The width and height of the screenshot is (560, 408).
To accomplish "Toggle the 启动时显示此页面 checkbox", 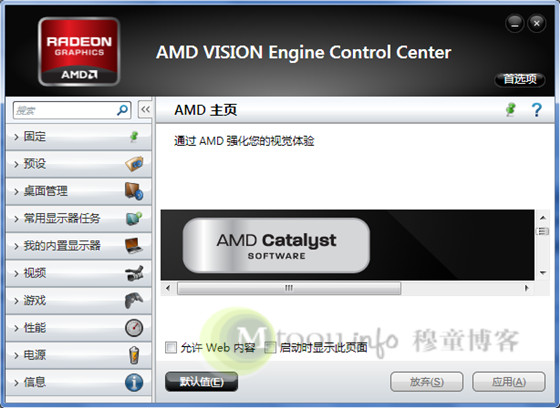I will [270, 347].
